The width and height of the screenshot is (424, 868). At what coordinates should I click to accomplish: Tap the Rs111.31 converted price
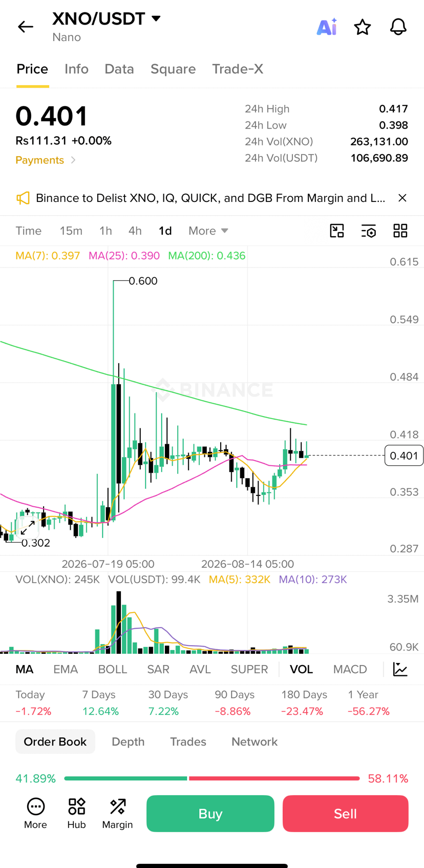click(x=41, y=140)
